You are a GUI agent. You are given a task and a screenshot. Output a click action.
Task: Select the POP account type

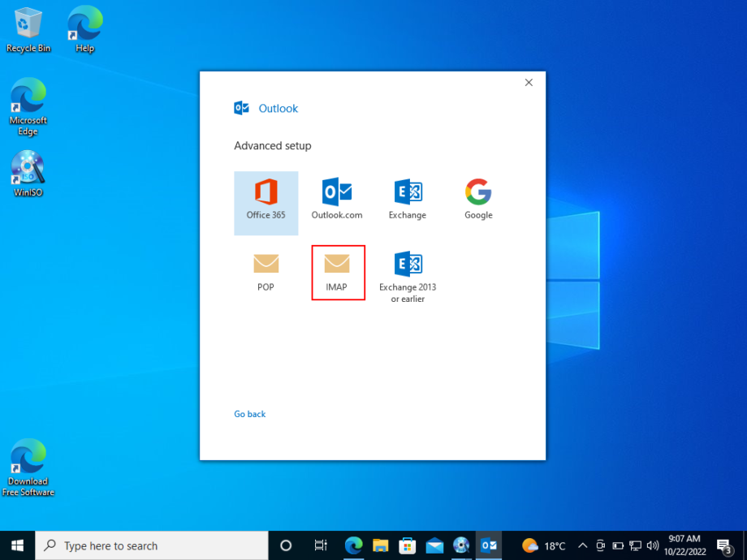coord(266,272)
